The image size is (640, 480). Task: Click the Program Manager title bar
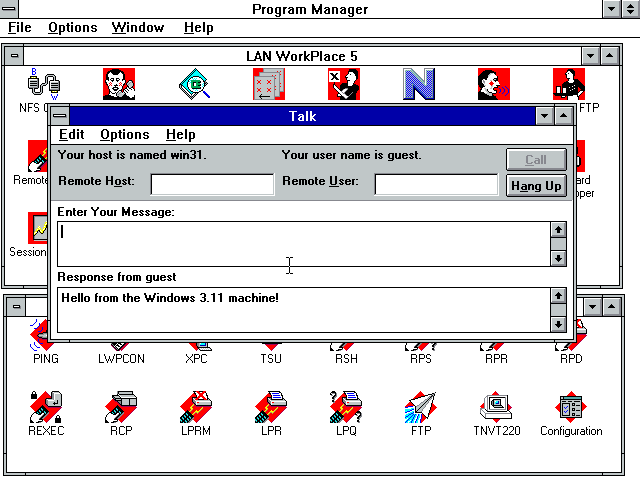click(x=310, y=9)
